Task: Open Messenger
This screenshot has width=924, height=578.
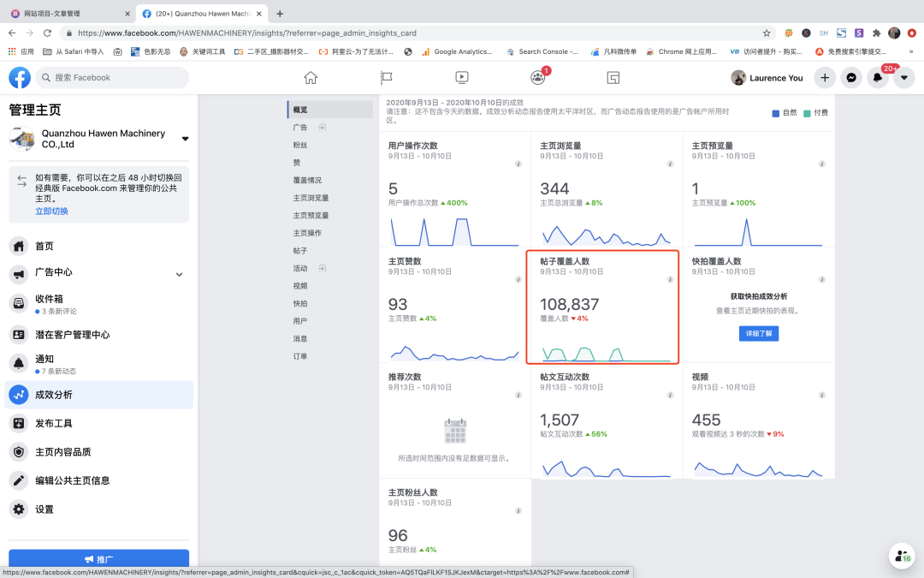Action: [851, 78]
